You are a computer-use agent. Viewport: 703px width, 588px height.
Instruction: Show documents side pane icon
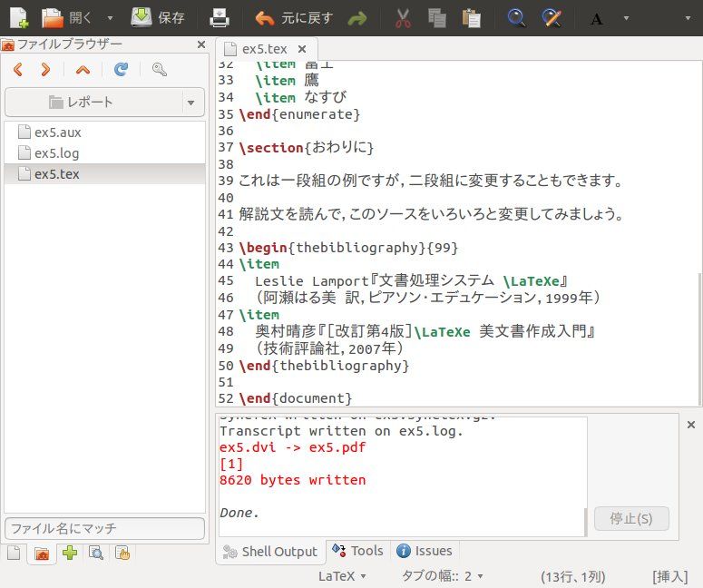pos(14,553)
